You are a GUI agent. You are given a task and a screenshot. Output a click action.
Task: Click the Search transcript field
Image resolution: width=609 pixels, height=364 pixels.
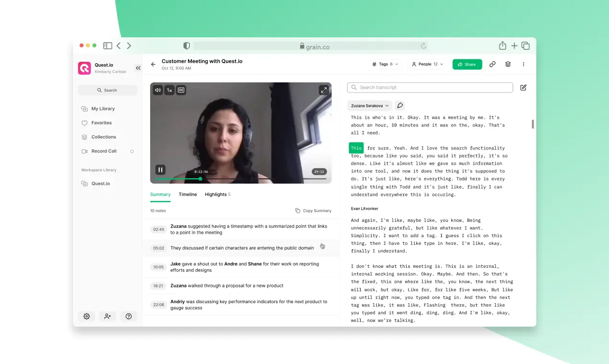coord(430,88)
